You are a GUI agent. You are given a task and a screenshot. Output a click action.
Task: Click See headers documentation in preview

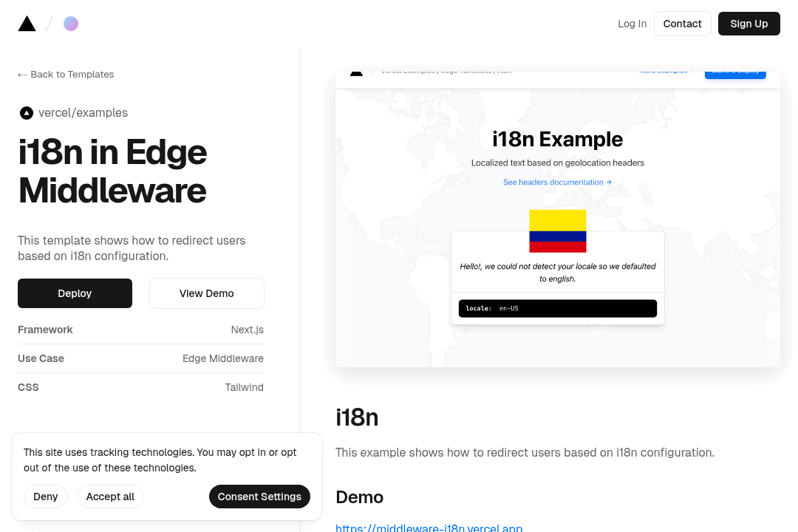click(557, 183)
